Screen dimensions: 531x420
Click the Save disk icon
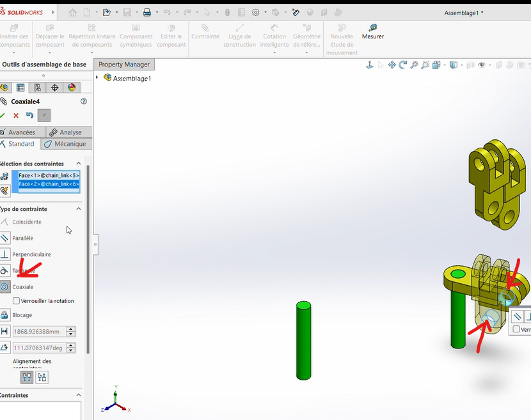point(127,13)
